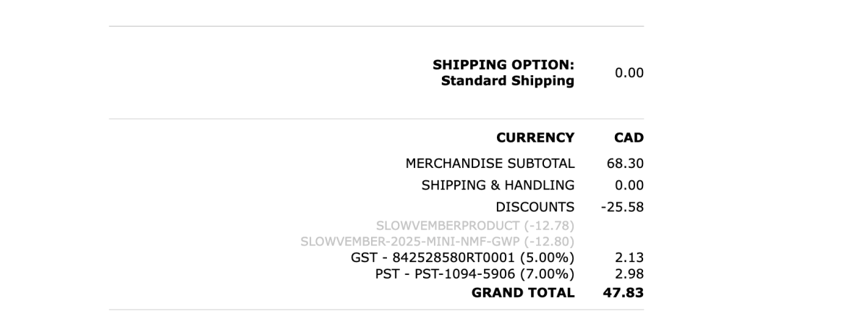This screenshot has width=868, height=322.
Task: Select the 68.30 subtotal amount
Action: [625, 164]
